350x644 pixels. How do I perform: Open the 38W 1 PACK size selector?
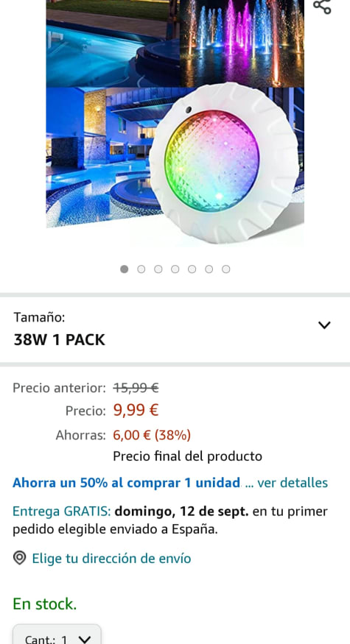coord(175,330)
